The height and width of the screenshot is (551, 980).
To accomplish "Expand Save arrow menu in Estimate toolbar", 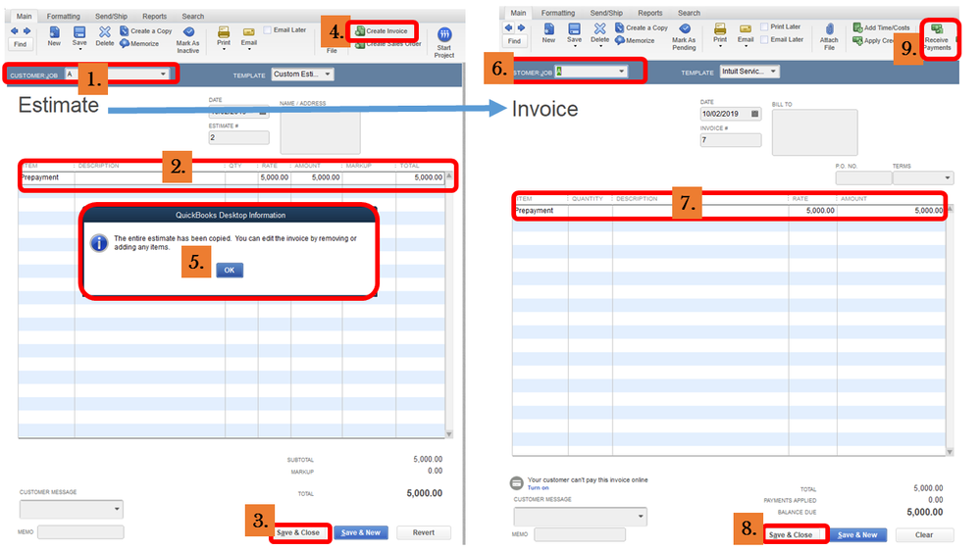I will click(x=79, y=49).
